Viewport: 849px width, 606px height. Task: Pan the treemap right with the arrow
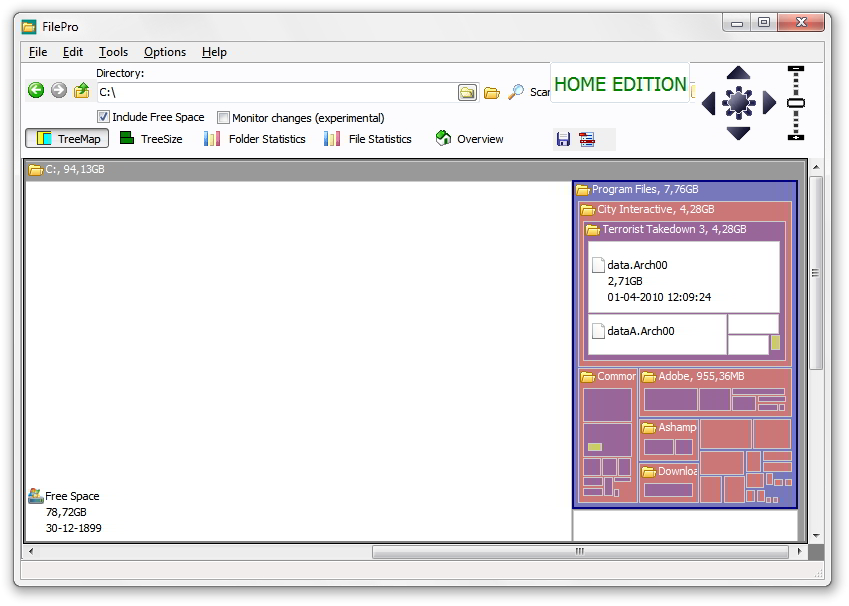(x=769, y=103)
